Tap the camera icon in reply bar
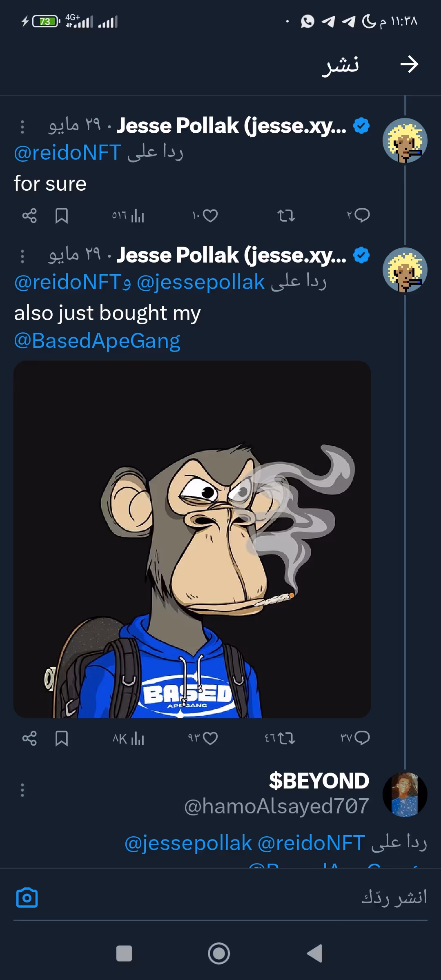 pyautogui.click(x=27, y=898)
